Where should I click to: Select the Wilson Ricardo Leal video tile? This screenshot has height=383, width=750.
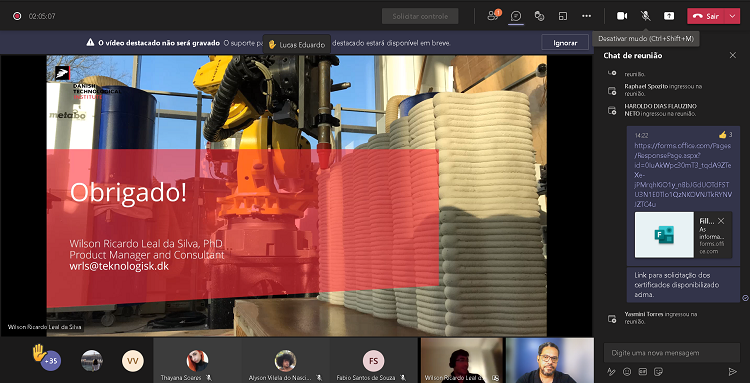point(462,361)
